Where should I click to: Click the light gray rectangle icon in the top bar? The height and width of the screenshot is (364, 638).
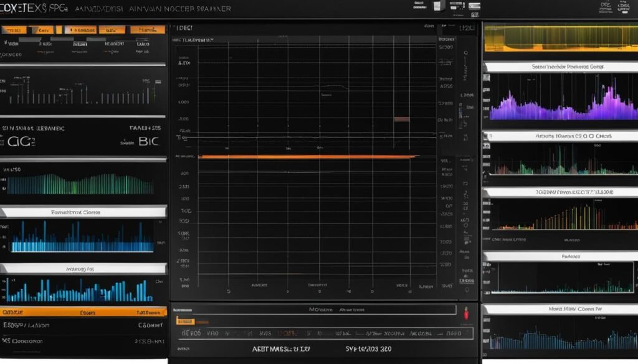474,6
